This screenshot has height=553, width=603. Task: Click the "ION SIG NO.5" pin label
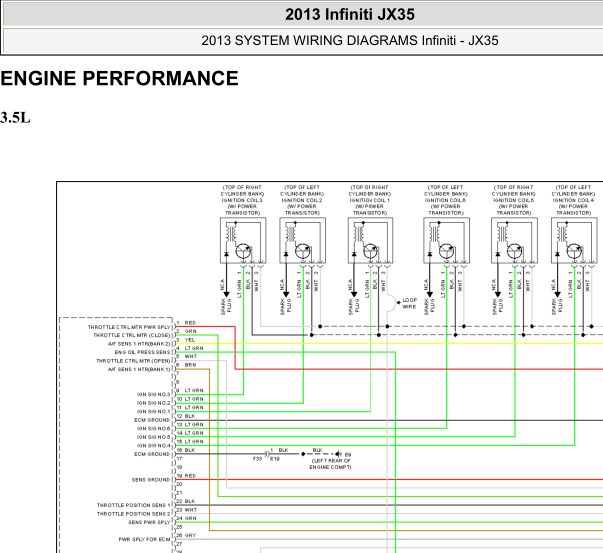coord(153,437)
